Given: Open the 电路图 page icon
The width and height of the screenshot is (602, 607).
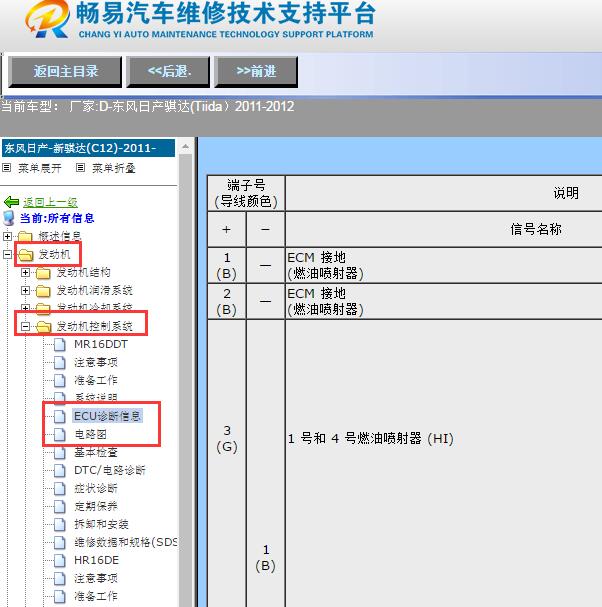Looking at the screenshot, I should [60, 434].
